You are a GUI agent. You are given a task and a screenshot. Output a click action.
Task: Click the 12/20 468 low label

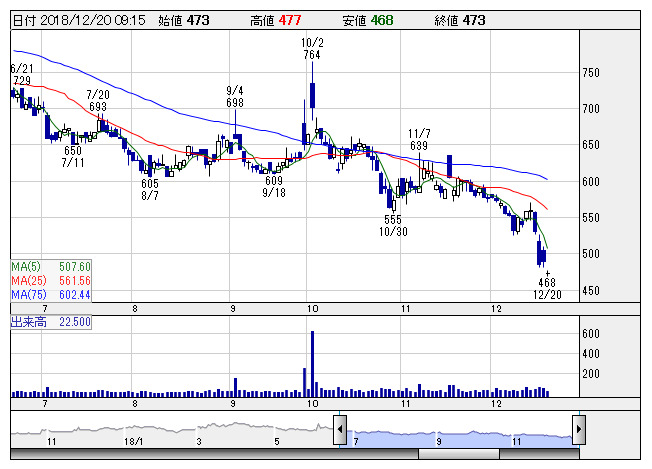tap(548, 289)
